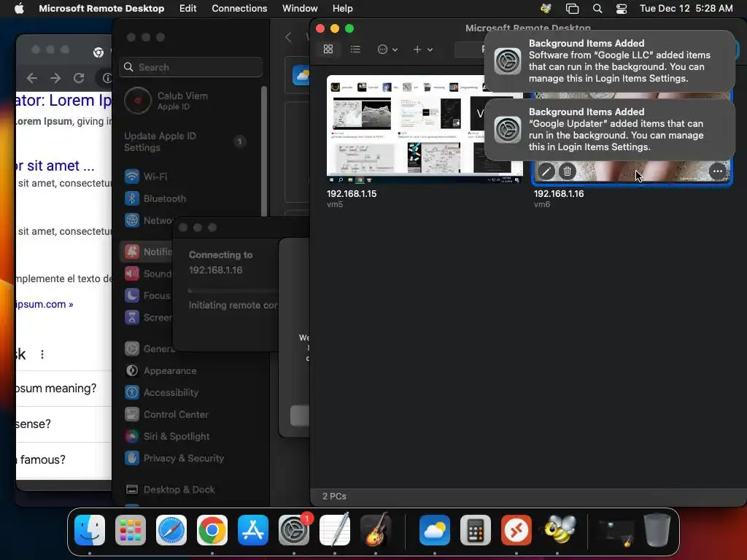Open Finder from the Dock
Image resolution: width=747 pixels, height=560 pixels.
coord(90,530)
